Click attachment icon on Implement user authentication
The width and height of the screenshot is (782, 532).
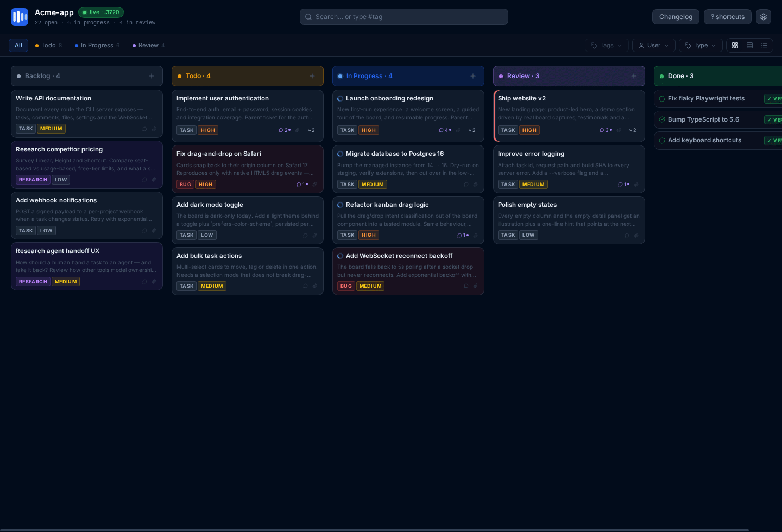click(x=297, y=130)
